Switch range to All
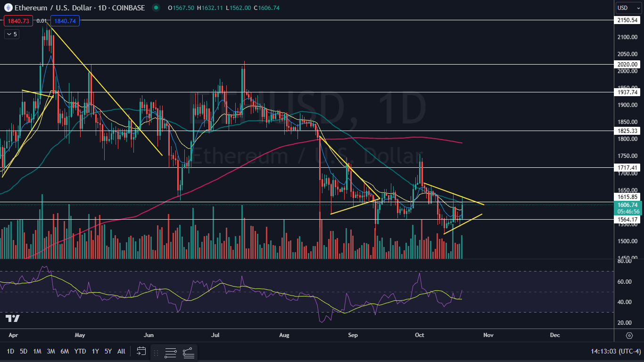Screen dimensions: 644x362 pos(121,351)
